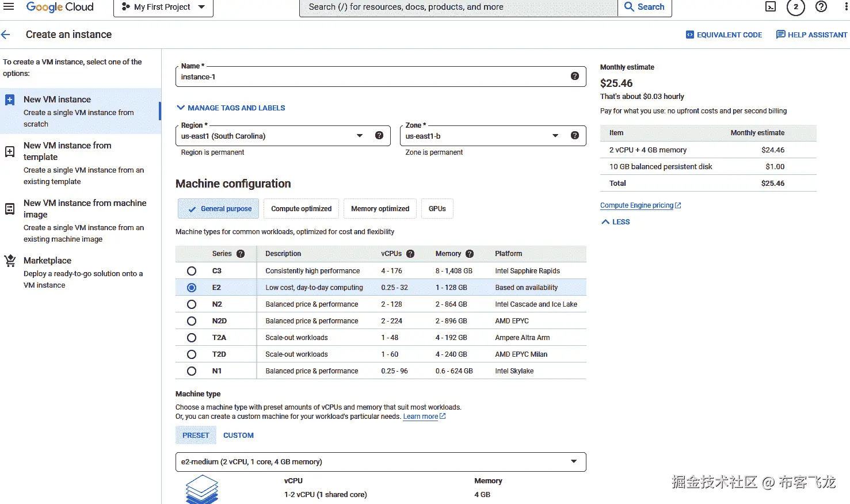Open the help question-mark icon in header
Screen dimensions: 850x504
coord(821,7)
